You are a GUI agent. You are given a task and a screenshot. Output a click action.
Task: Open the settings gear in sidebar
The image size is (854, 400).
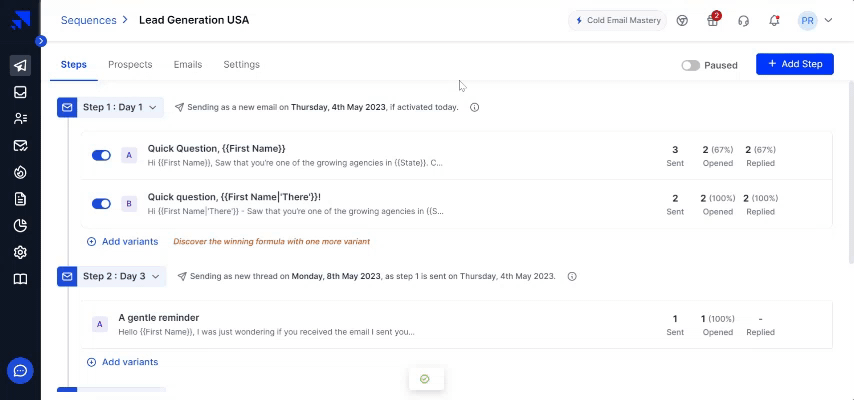pos(20,253)
